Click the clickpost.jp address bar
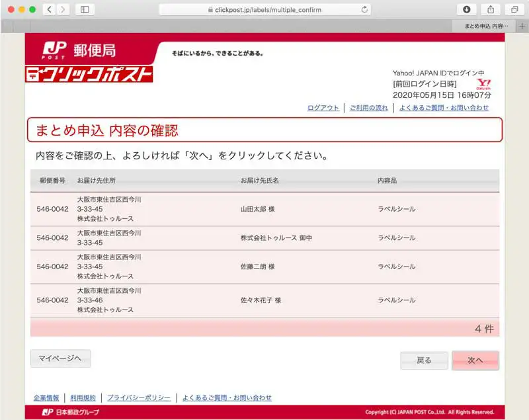 pyautogui.click(x=264, y=9)
